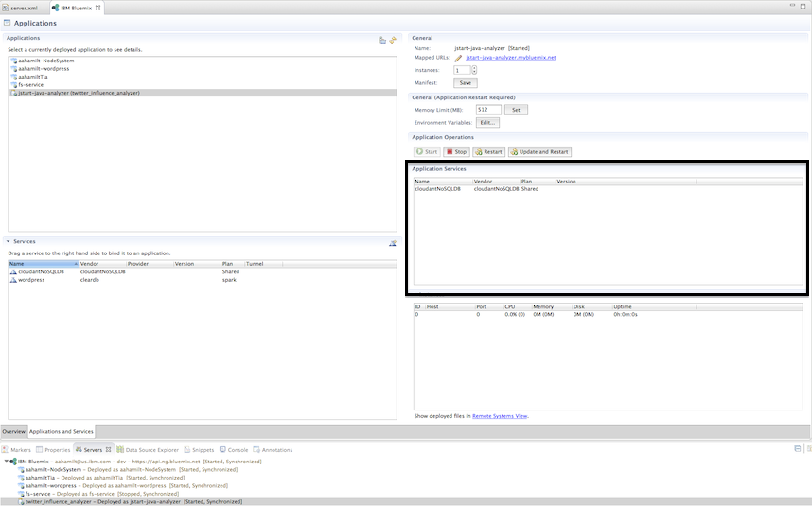This screenshot has width=812, height=506.
Task: Restart the application
Action: (488, 152)
